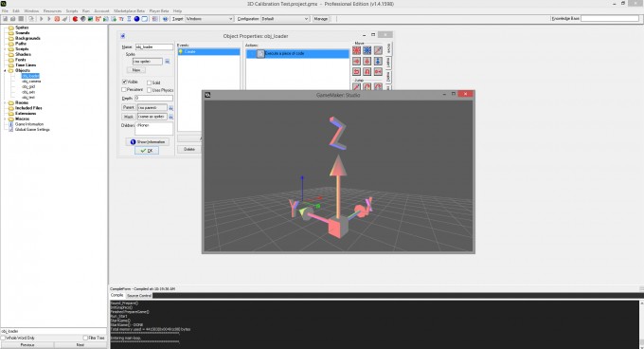Enable the Solid checkbox

tap(149, 83)
